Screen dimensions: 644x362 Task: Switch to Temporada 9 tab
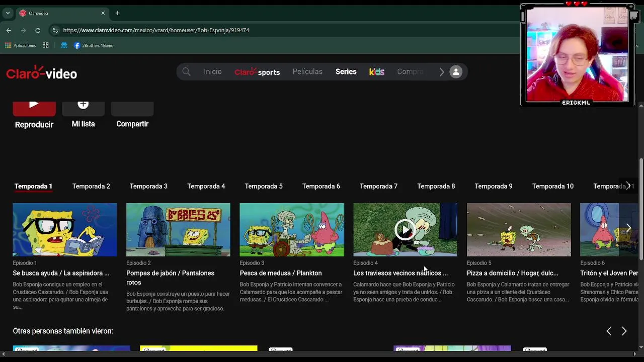(494, 186)
